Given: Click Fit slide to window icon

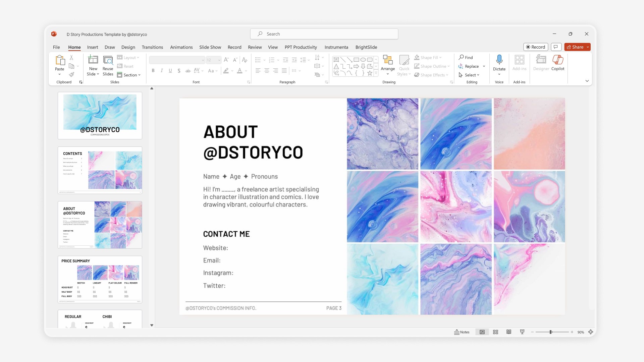Looking at the screenshot, I should pyautogui.click(x=591, y=332).
